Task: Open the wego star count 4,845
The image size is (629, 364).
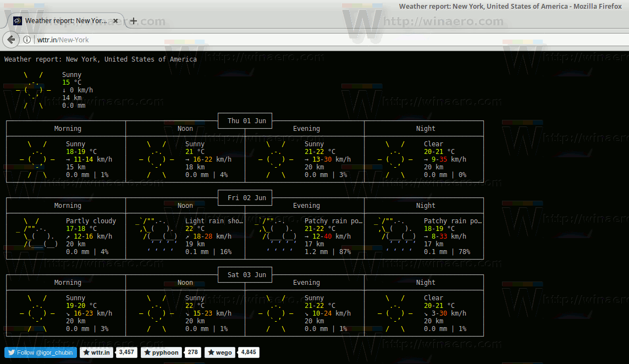Action: pyautogui.click(x=248, y=352)
